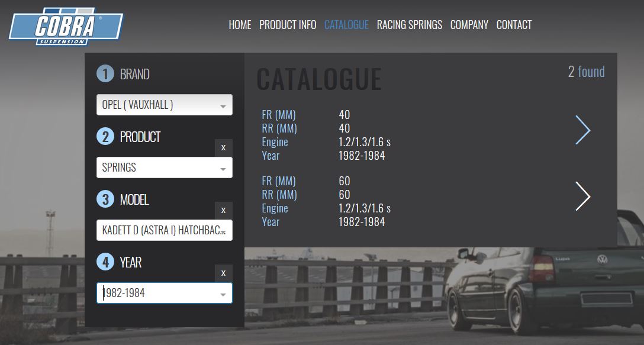The image size is (644, 345).
Task: Open the Year dropdown showing 1982-1984
Action: click(164, 294)
